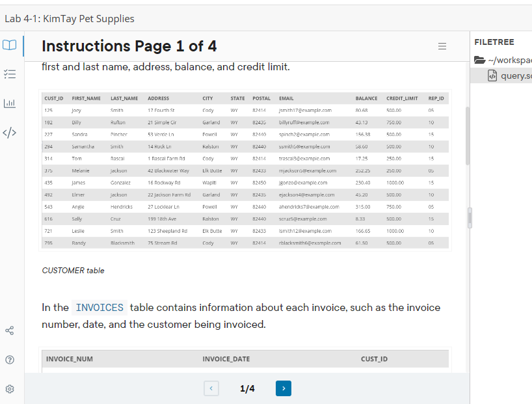Click the 1/4 page indicator

tap(246, 388)
